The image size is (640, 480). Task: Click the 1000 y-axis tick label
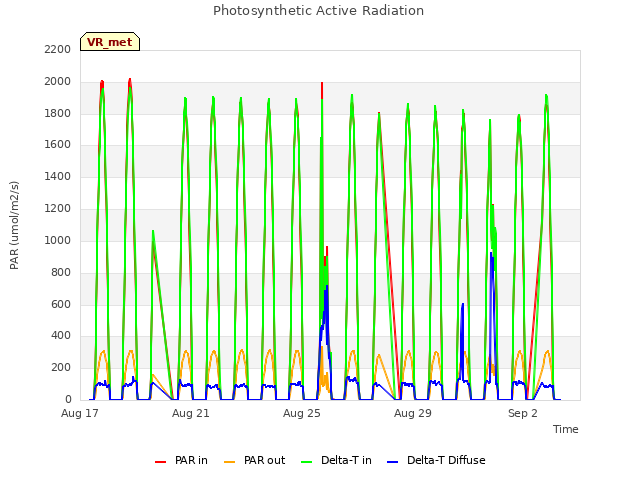pyautogui.click(x=58, y=240)
